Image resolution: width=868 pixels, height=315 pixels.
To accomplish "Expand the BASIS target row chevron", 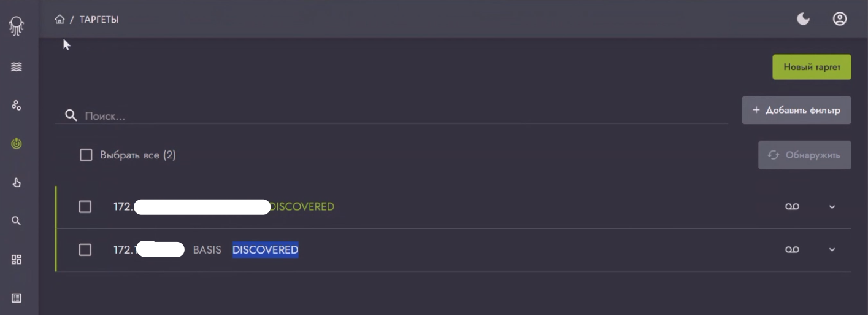I will point(832,250).
